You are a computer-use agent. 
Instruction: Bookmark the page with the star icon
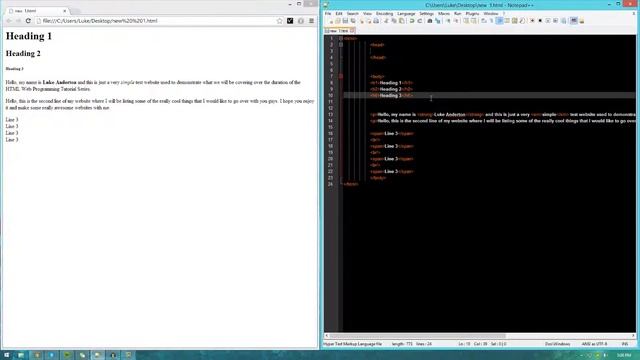280,21
